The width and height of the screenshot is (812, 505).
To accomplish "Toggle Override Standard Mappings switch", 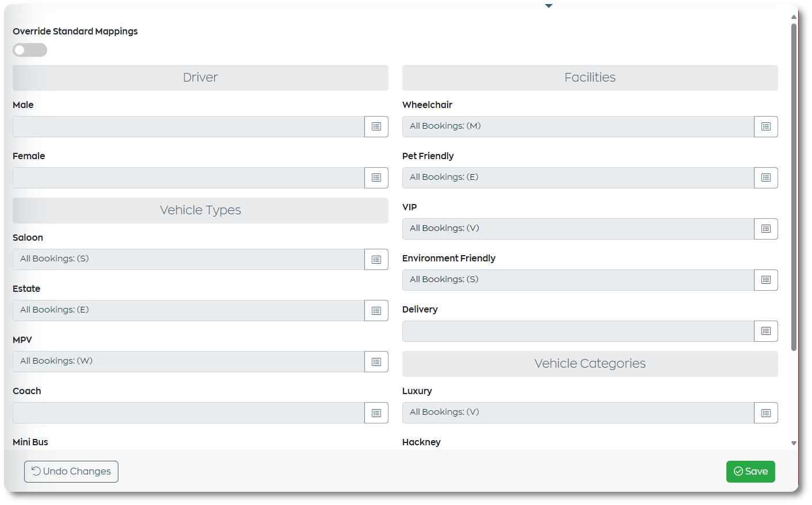I will pyautogui.click(x=30, y=50).
